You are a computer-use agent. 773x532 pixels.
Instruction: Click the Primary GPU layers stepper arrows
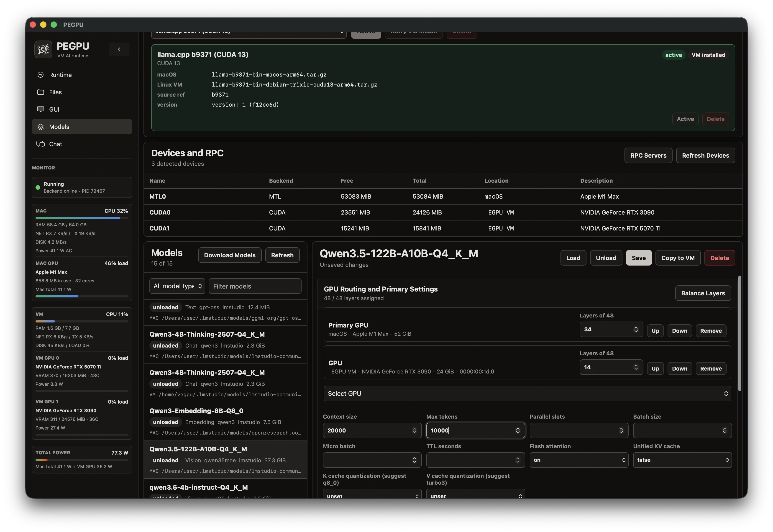click(x=636, y=329)
